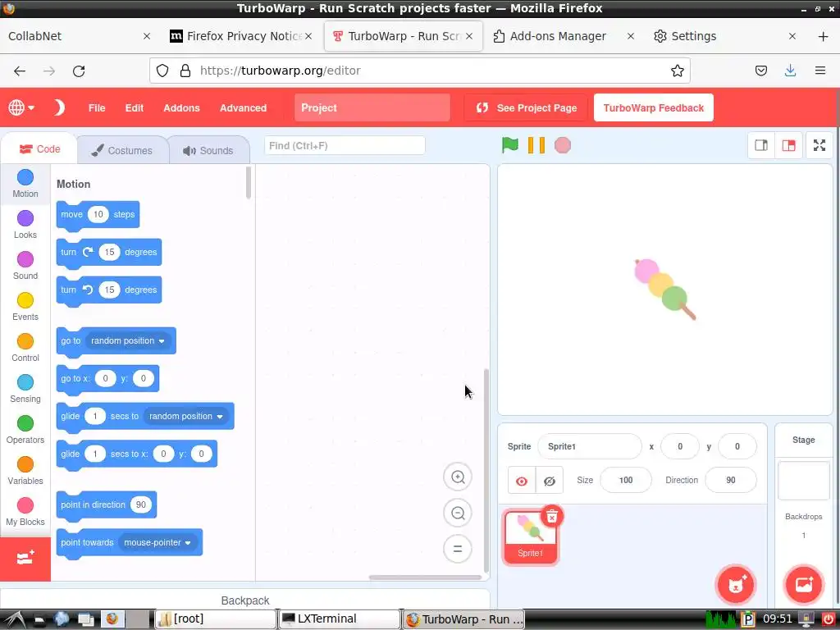Image resolution: width=840 pixels, height=630 pixels.
Task: Open glide to random position dropdown
Action: 186,416
